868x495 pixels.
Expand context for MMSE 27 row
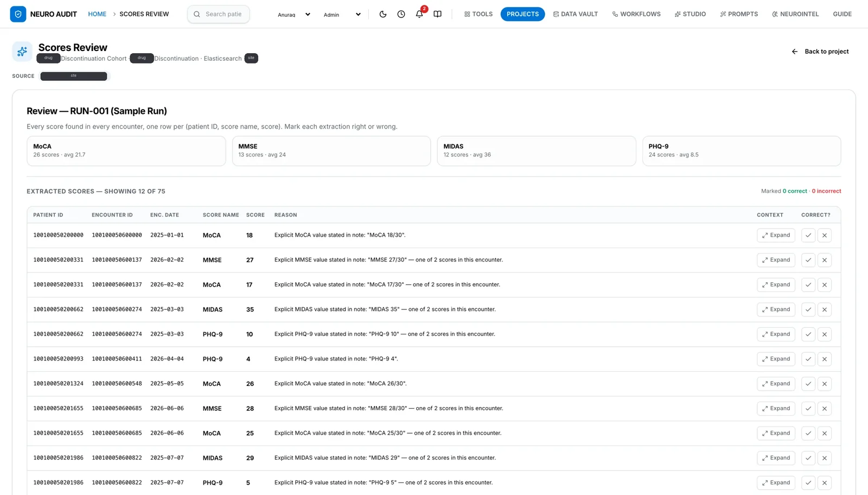(776, 260)
